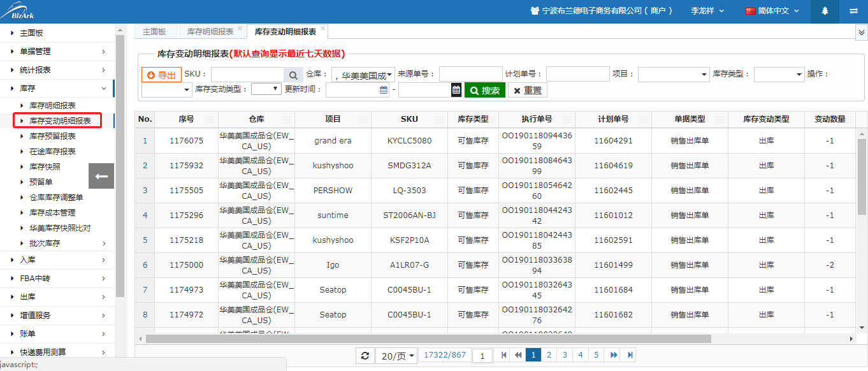The height and width of the screenshot is (371, 868).
Task: Open column menu icon on 单据类型 header
Action: click(x=721, y=119)
